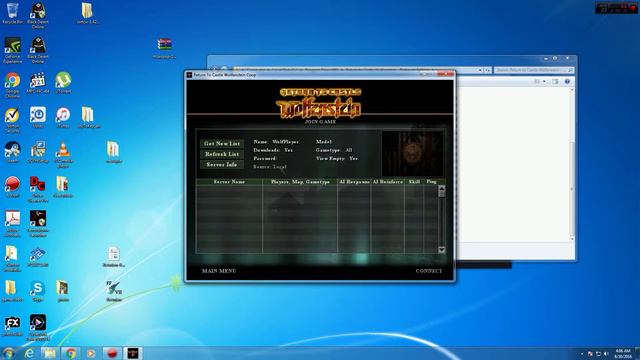Open the iTunes desktop shortcut

pos(63,117)
